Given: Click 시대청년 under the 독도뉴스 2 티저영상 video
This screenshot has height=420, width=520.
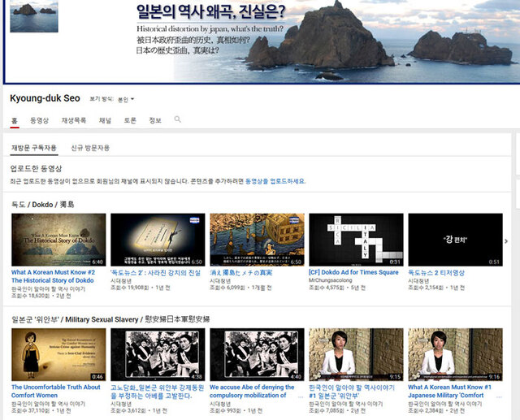Looking at the screenshot, I should [418, 280].
